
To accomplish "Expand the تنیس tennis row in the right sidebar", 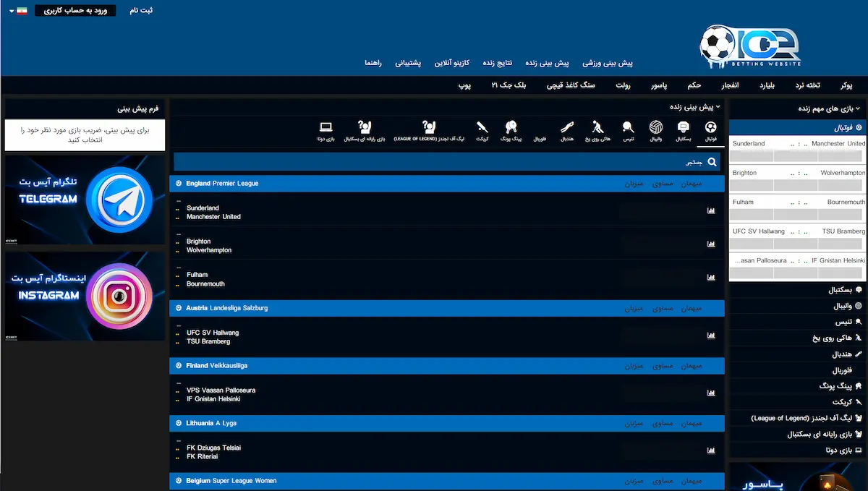I will 797,322.
